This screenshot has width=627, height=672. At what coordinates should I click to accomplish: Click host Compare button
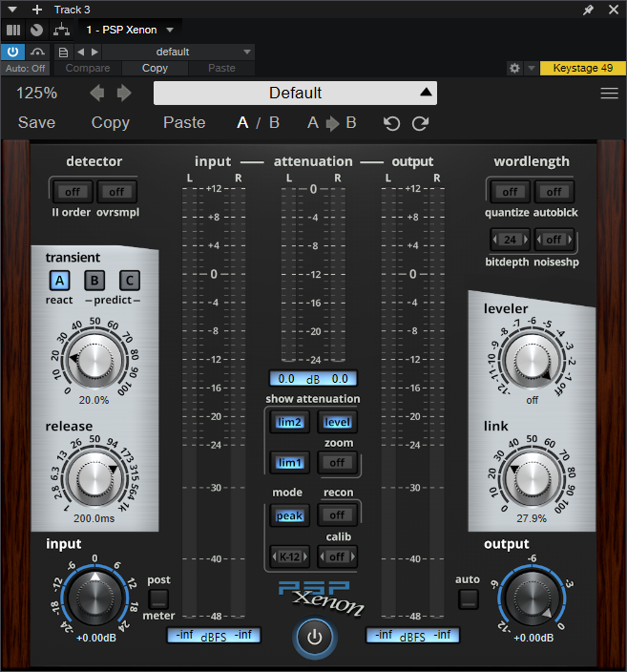(88, 68)
